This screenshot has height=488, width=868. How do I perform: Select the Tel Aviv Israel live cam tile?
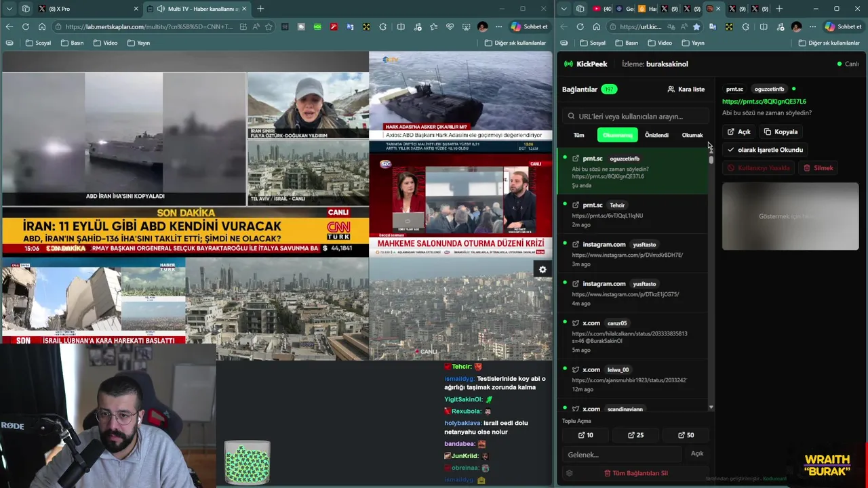(308, 173)
